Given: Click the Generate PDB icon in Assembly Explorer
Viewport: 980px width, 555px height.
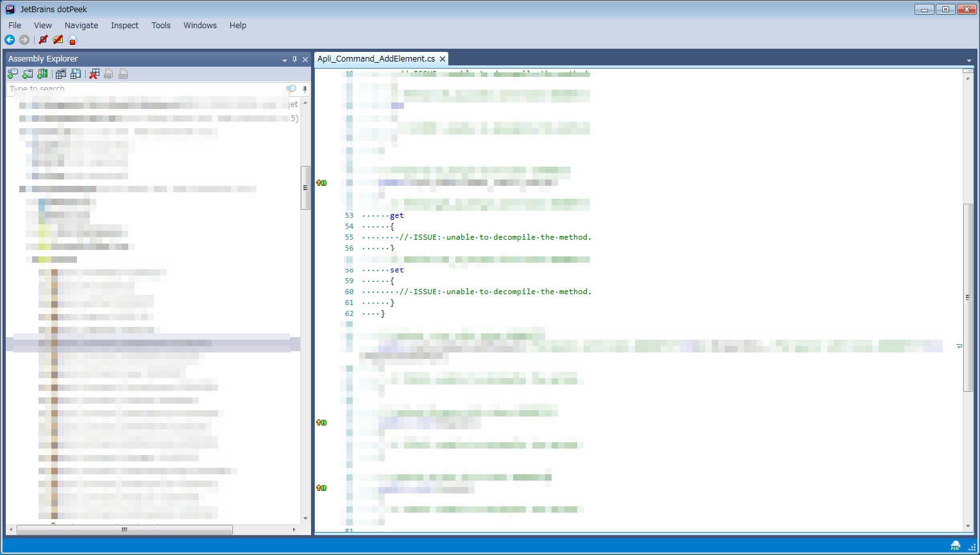Looking at the screenshot, I should point(123,74).
